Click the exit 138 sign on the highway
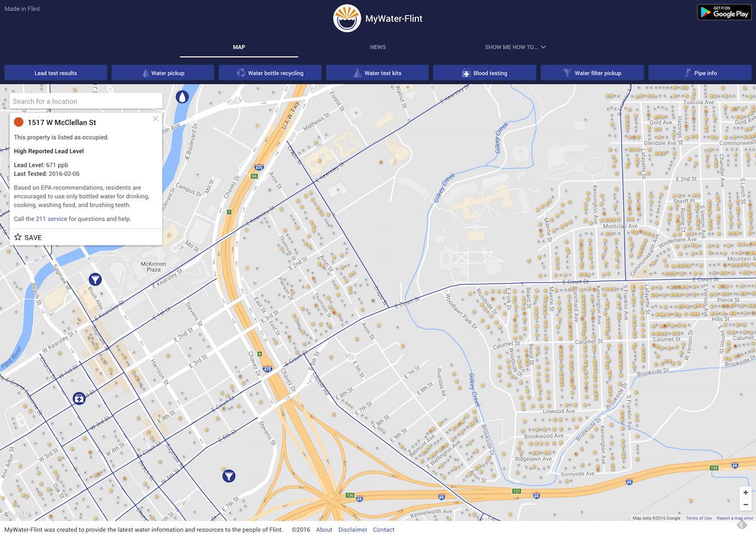Image resolution: width=756 pixels, height=540 pixels. 714,468
